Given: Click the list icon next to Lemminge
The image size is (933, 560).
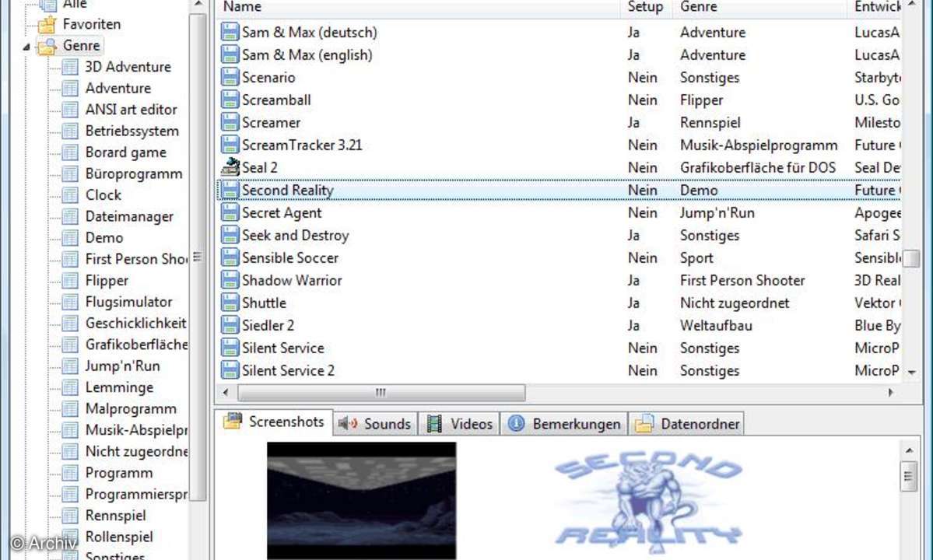Looking at the screenshot, I should coord(70,387).
